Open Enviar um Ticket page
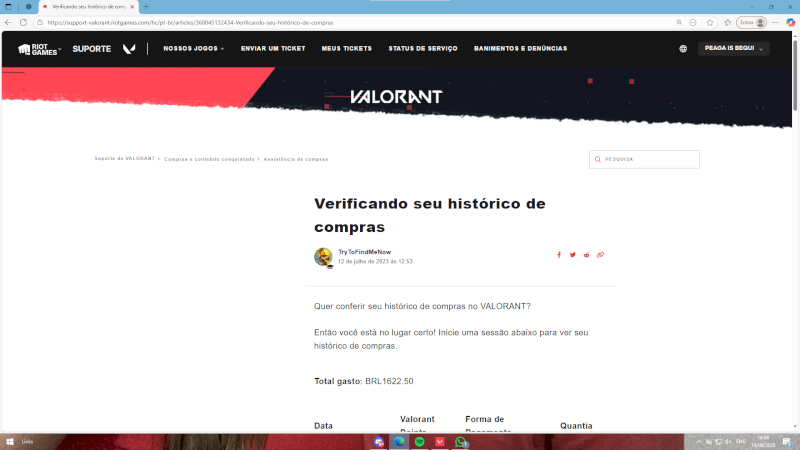This screenshot has height=450, width=800. pyautogui.click(x=273, y=48)
